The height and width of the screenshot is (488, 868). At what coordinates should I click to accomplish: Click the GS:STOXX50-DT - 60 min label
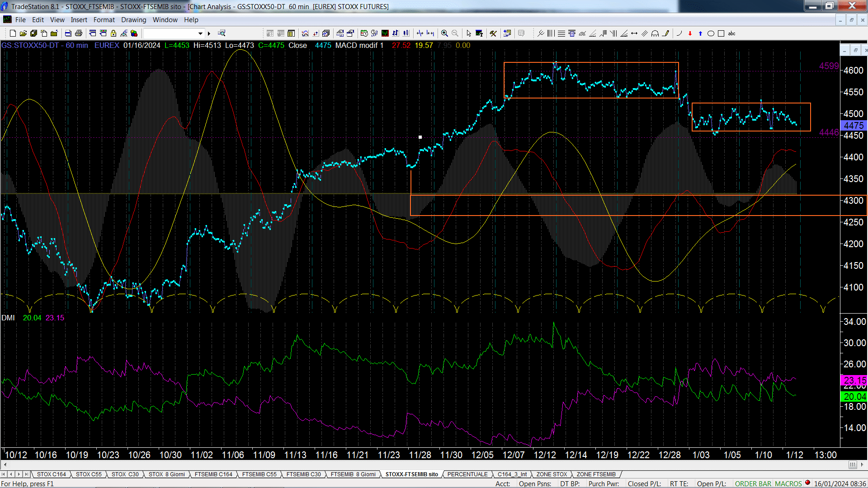pos(45,45)
